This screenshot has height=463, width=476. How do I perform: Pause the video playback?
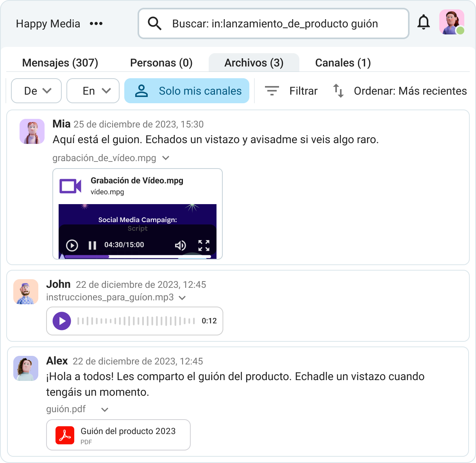pyautogui.click(x=92, y=245)
